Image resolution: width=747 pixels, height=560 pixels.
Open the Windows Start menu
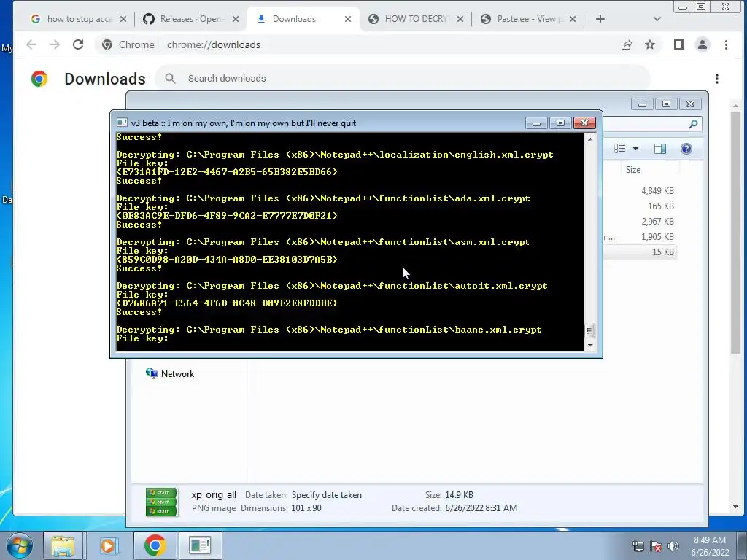tap(18, 545)
